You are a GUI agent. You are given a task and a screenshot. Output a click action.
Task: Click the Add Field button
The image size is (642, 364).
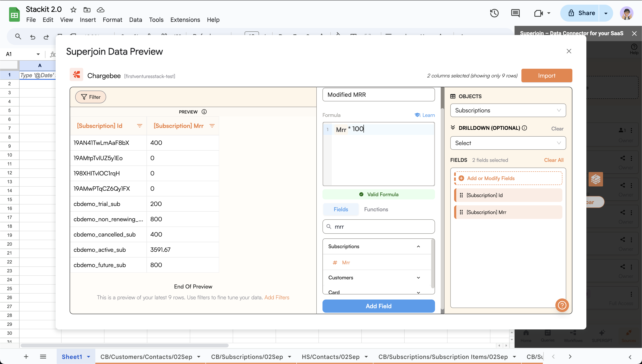click(378, 306)
